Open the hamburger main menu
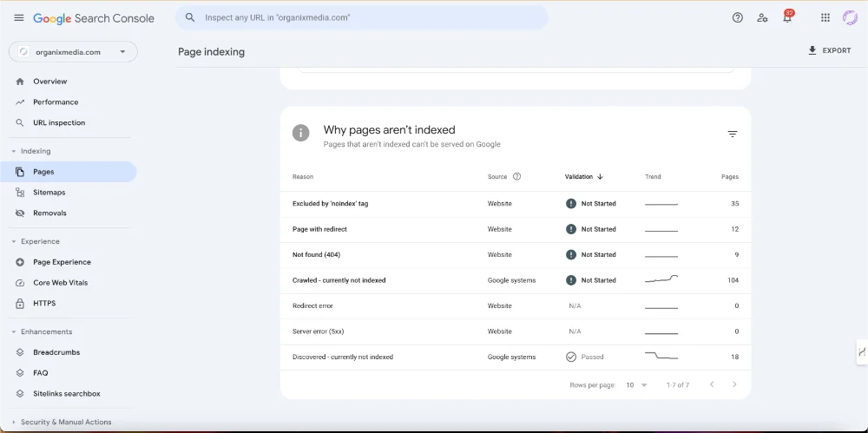 pos(19,17)
